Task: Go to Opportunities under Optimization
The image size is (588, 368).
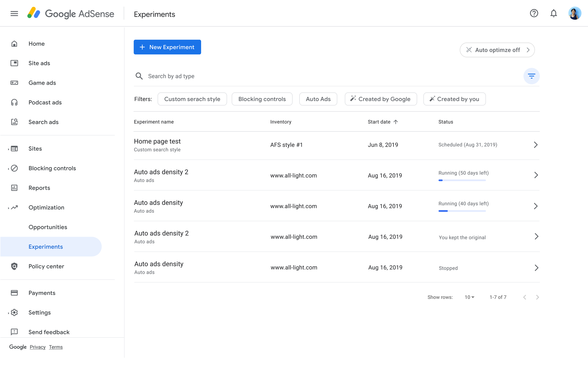Action: (x=48, y=227)
